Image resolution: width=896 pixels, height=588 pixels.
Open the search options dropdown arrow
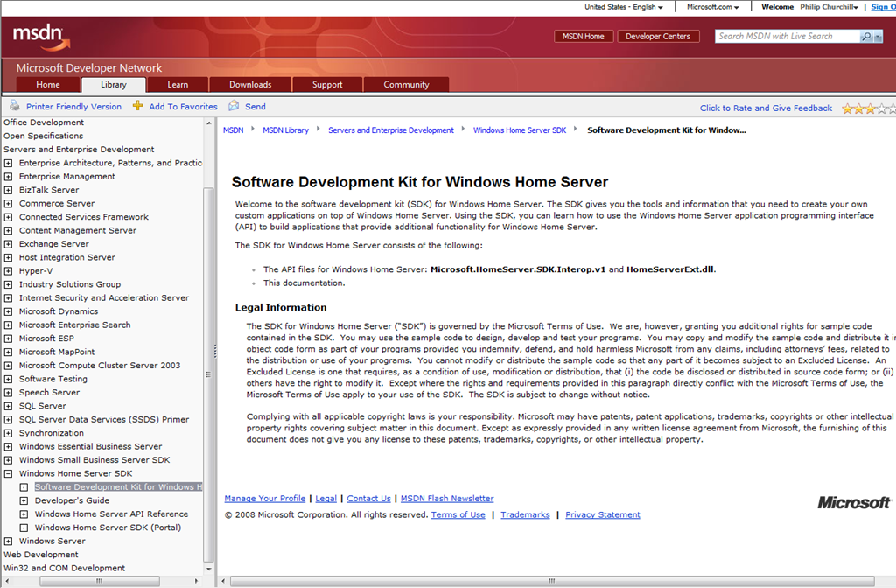click(878, 37)
